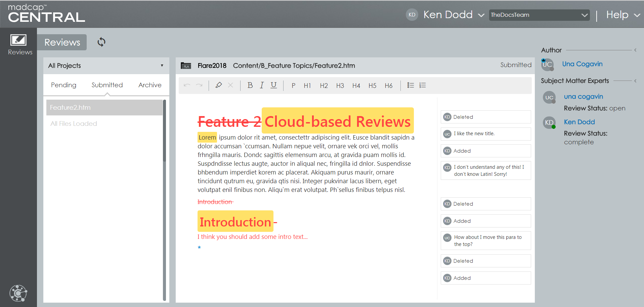Click the undo arrow icon
Viewport: 644px width, 307px height.
pos(187,85)
